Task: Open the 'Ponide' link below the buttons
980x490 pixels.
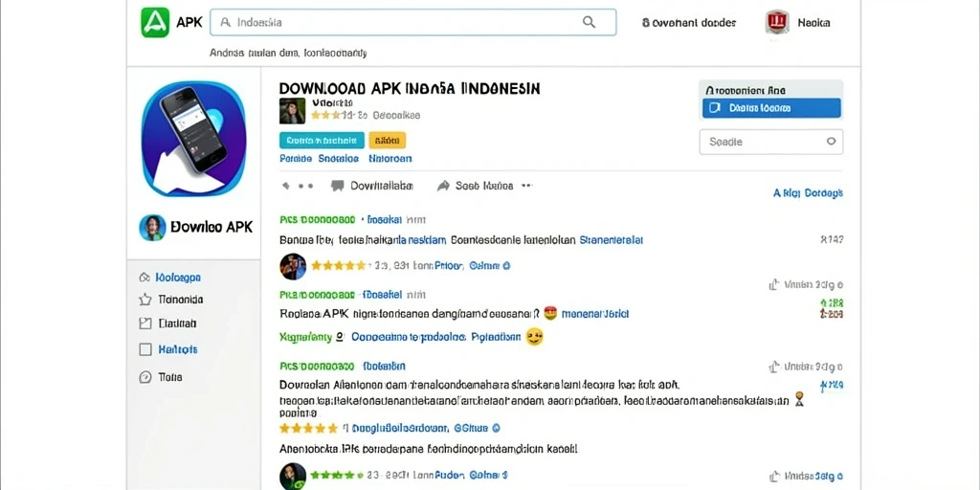Action: click(296, 159)
